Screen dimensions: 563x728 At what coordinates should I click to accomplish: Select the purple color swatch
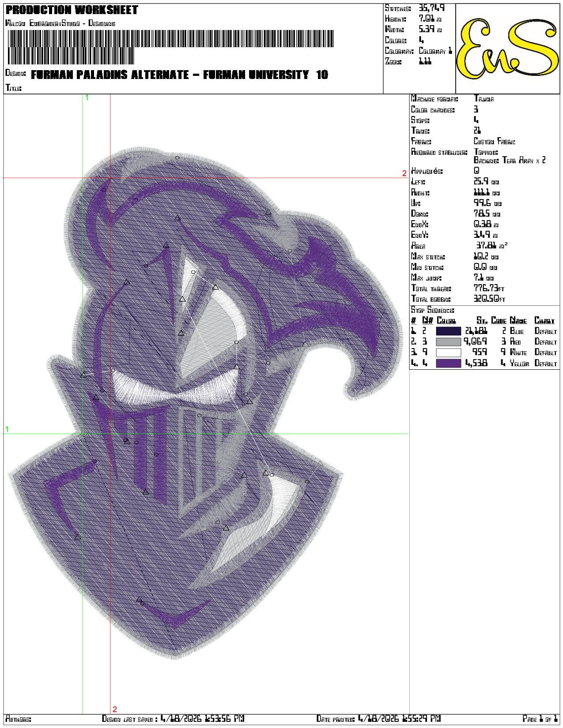[448, 363]
